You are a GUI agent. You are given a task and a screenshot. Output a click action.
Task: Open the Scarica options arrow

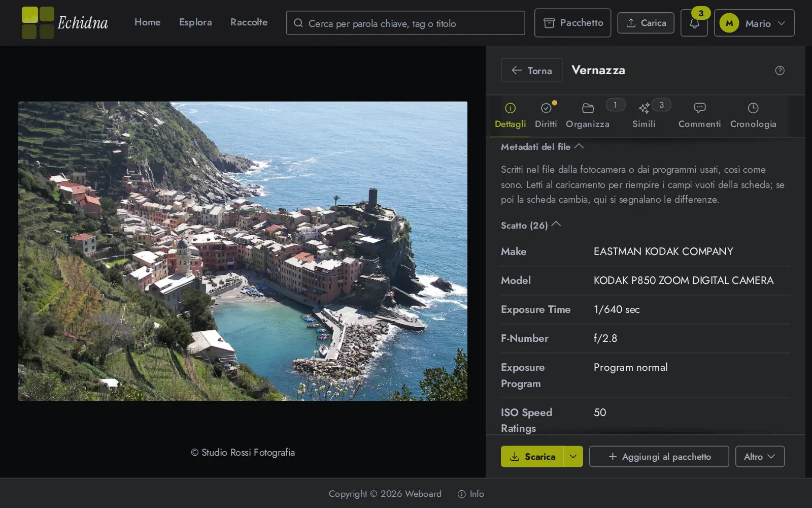tap(573, 457)
